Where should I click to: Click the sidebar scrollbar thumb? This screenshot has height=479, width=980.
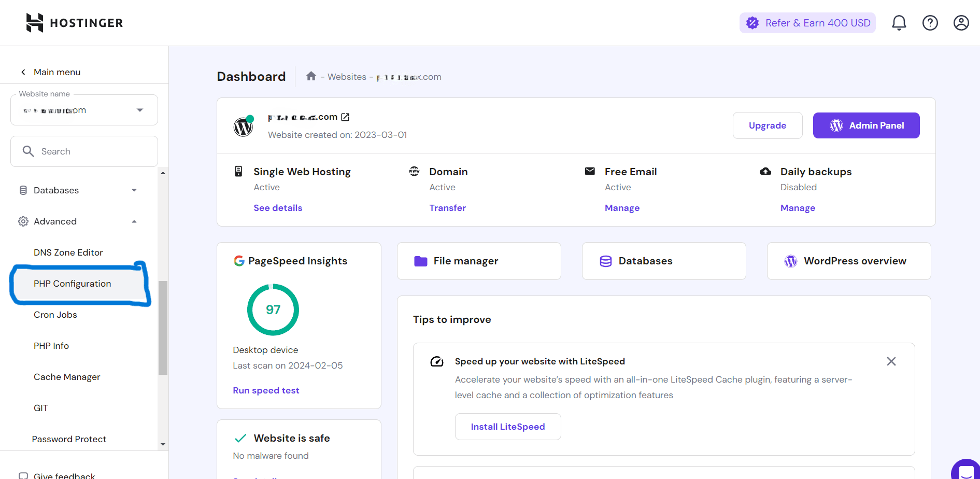[163, 328]
